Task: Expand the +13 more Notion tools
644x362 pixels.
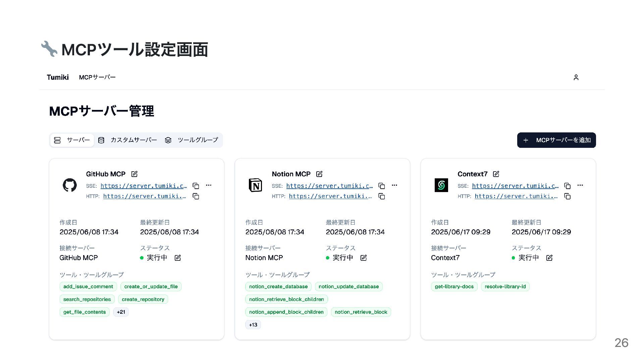Action: (x=253, y=325)
